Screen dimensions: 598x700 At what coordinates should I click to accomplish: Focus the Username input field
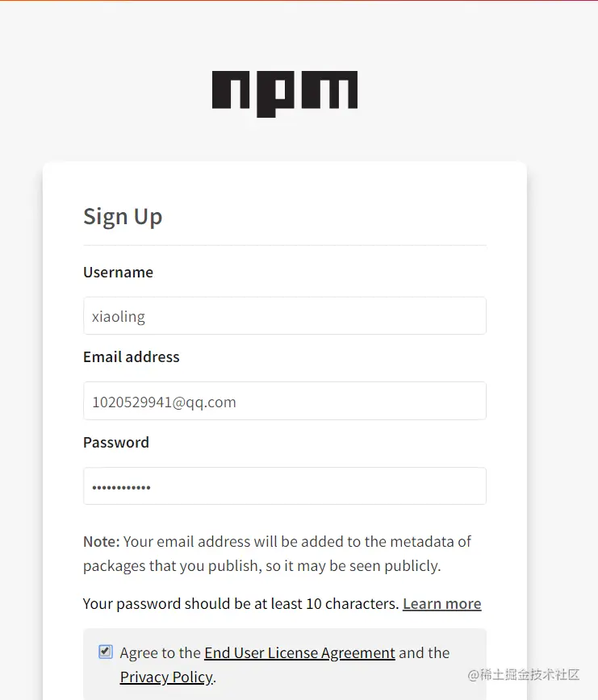tap(284, 316)
